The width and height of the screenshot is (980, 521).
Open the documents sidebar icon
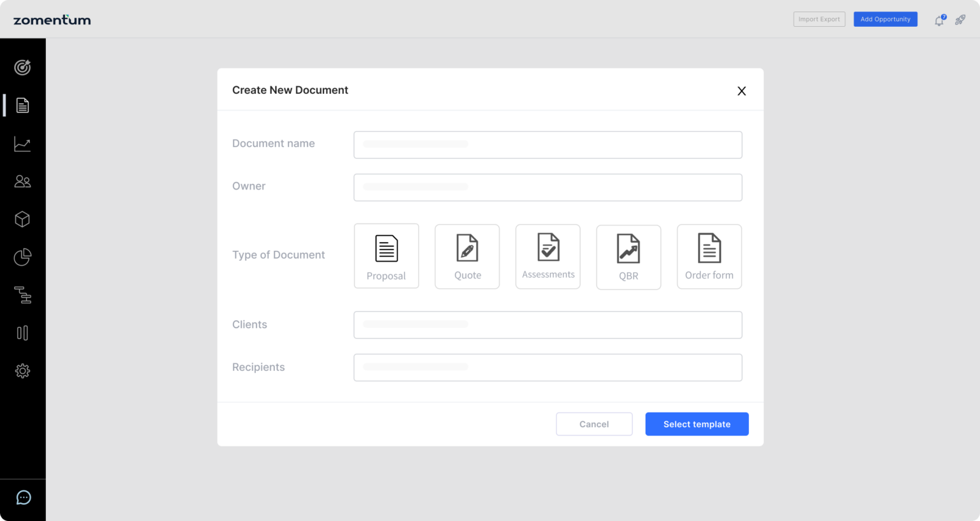pyautogui.click(x=22, y=105)
